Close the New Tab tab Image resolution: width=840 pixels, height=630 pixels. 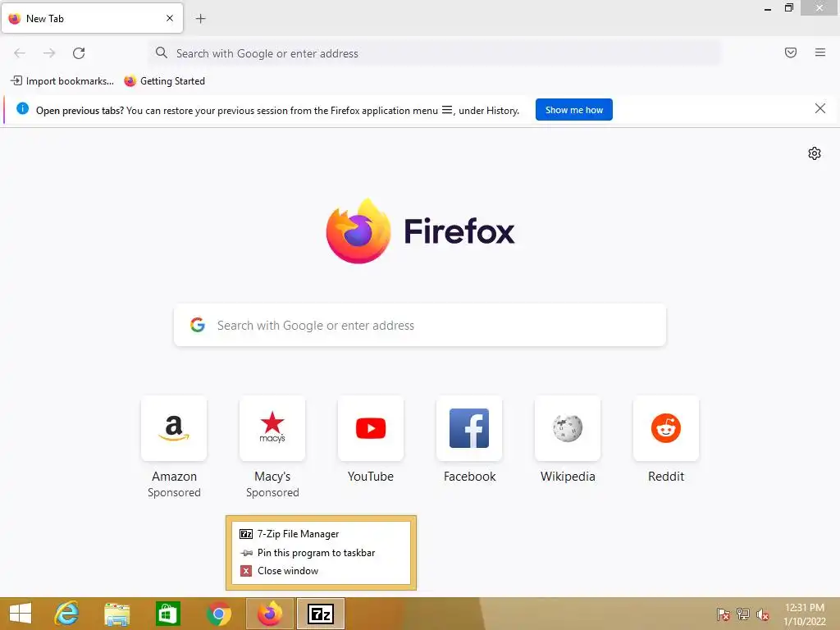(x=170, y=18)
